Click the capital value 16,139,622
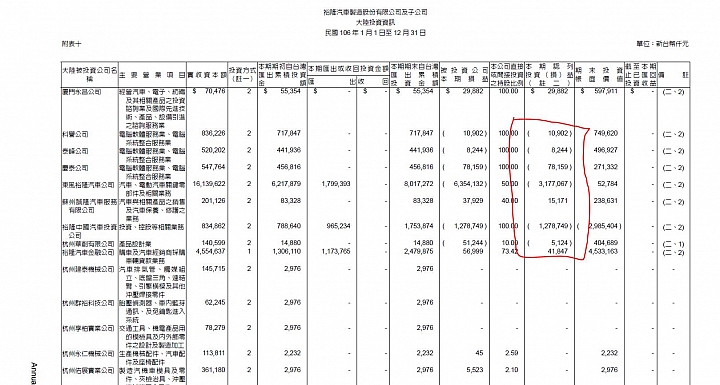The width and height of the screenshot is (720, 385). click(209, 184)
